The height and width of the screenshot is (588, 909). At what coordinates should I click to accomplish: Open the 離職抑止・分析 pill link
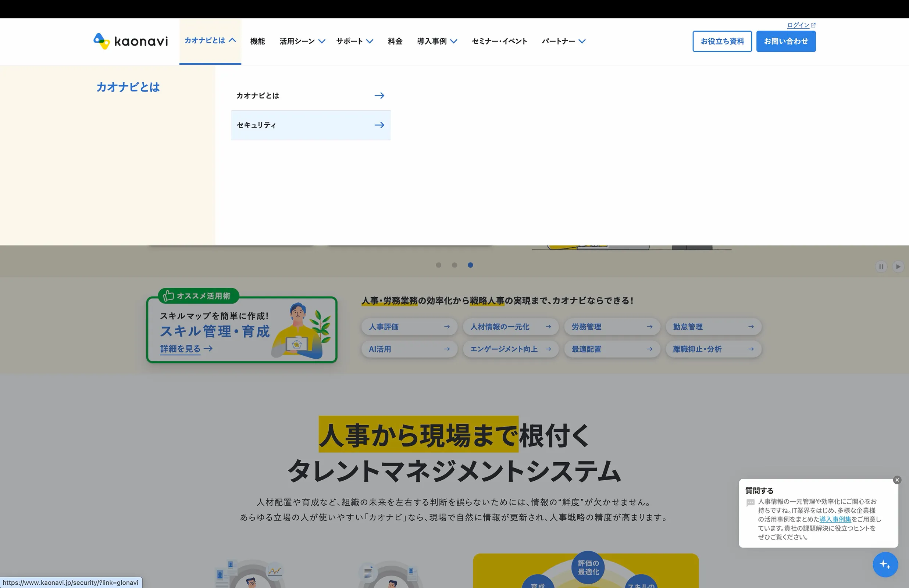tap(713, 349)
